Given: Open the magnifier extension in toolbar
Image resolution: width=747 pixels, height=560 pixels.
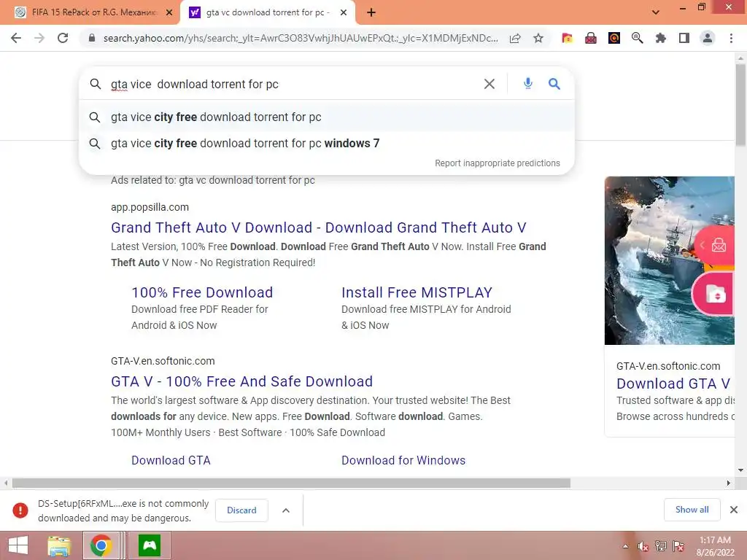Looking at the screenshot, I should click(x=638, y=38).
